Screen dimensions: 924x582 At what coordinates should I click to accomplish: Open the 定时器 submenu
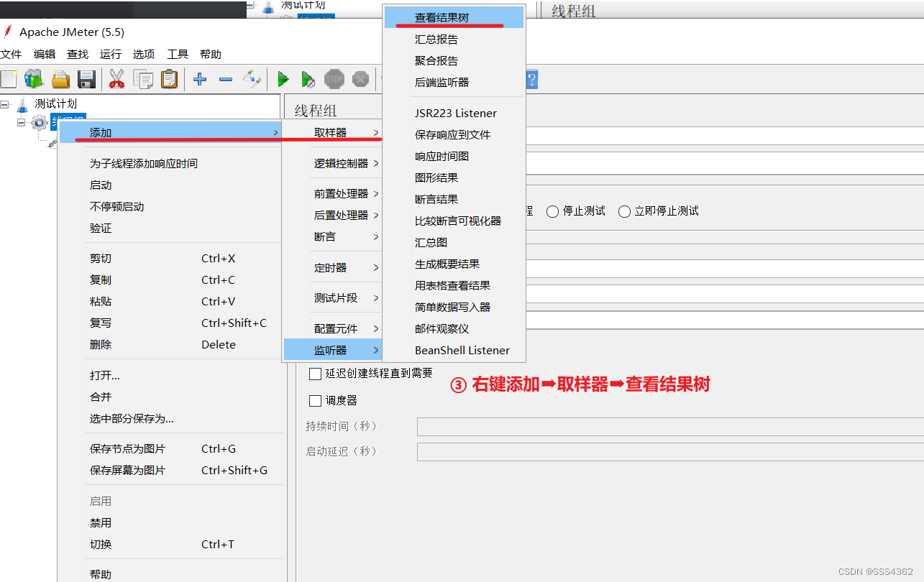[x=332, y=268]
